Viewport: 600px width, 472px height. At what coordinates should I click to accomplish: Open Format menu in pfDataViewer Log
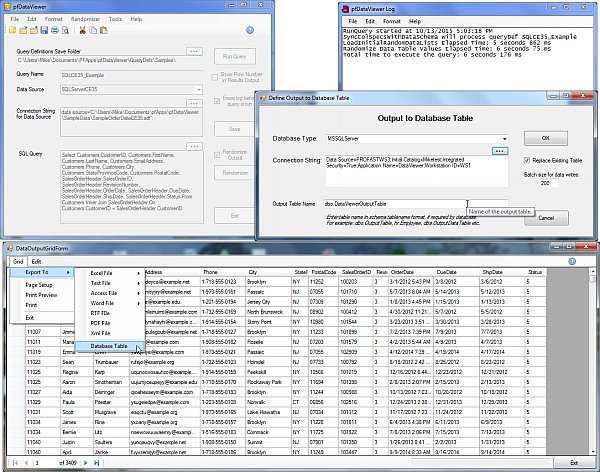(391, 21)
